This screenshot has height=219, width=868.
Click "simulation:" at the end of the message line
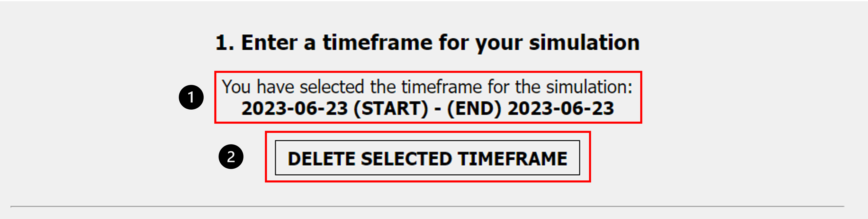[589, 87]
